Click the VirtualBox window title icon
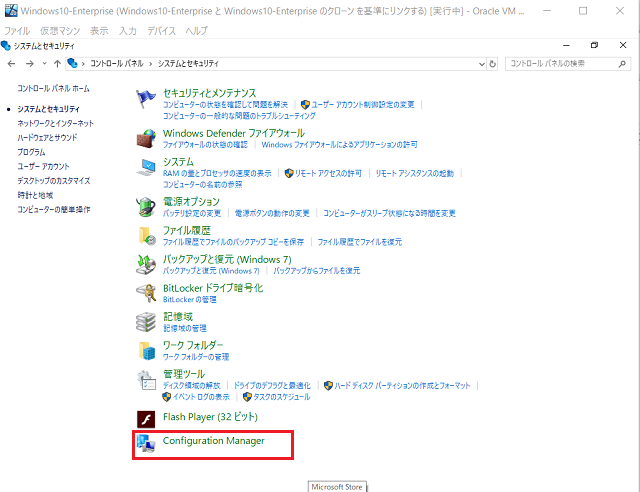This screenshot has width=640, height=492. tap(11, 11)
